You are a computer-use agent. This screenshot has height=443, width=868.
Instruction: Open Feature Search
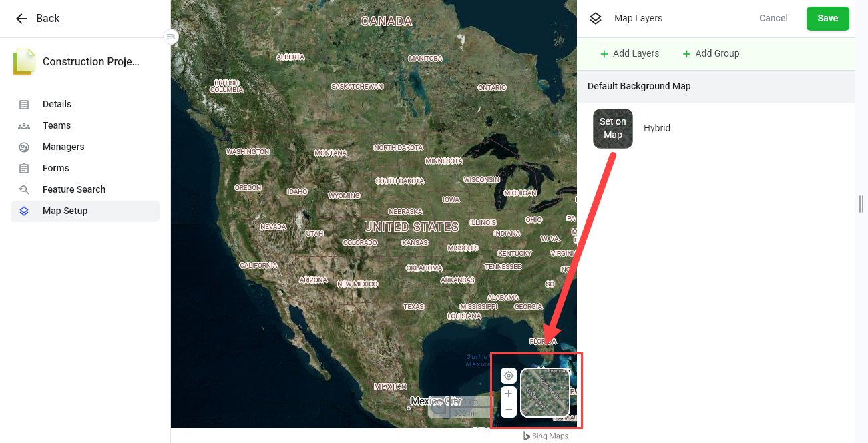click(x=73, y=189)
